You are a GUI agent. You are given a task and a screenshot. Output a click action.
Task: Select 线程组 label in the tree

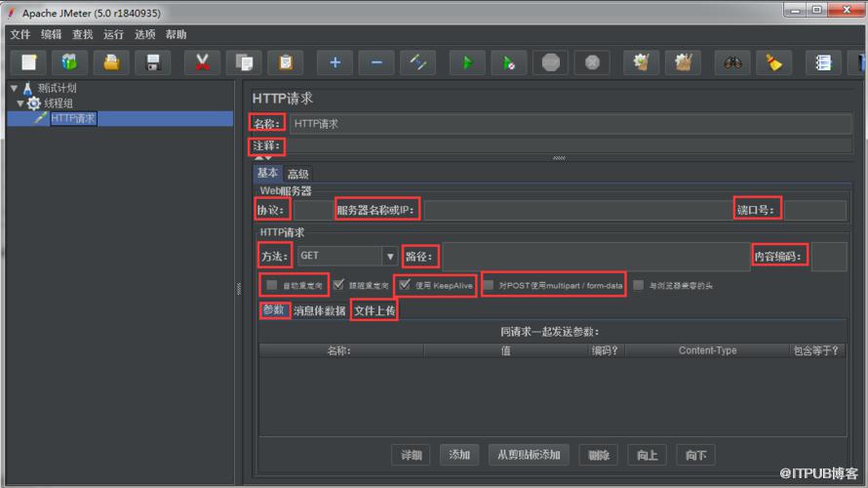pos(59,103)
